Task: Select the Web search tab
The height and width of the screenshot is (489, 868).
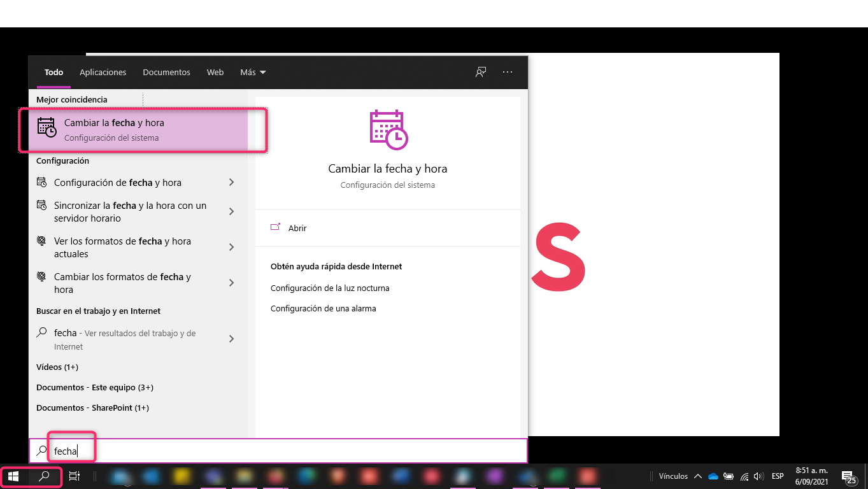Action: (x=215, y=72)
